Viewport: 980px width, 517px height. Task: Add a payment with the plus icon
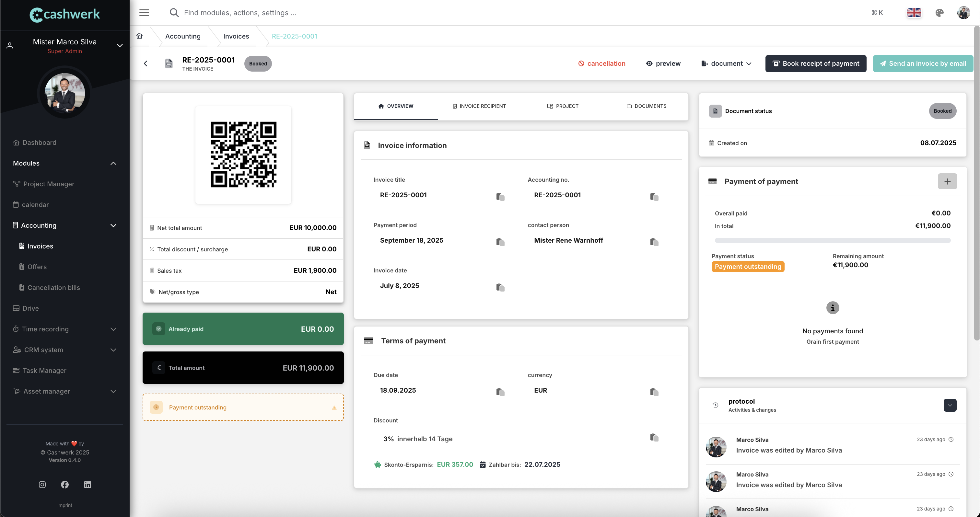pos(947,181)
